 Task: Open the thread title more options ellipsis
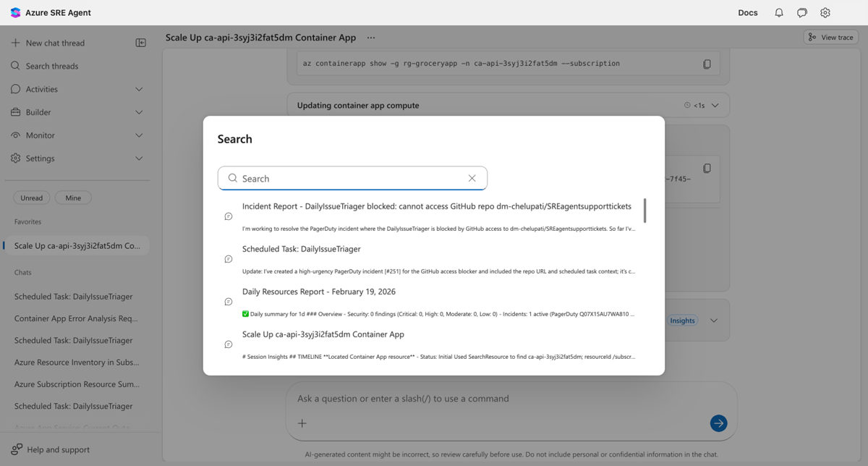371,38
